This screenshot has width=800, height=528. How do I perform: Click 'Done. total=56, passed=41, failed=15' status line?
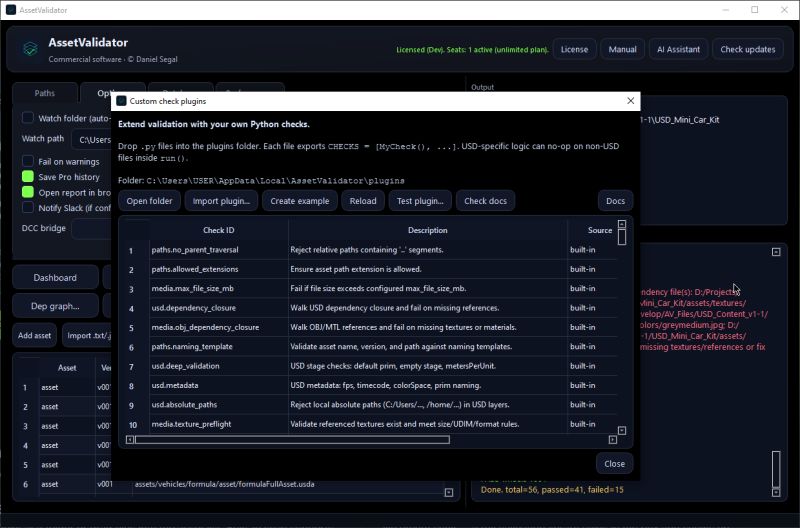click(552, 489)
